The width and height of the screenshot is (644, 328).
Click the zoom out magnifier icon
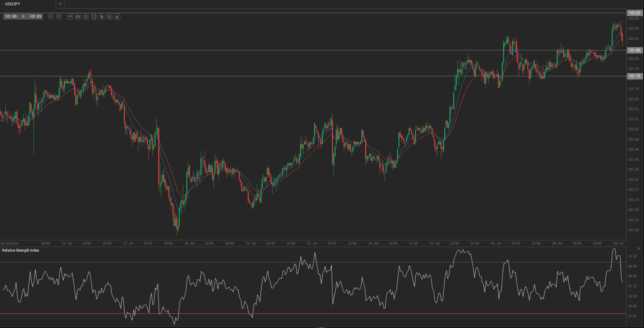tap(51, 17)
